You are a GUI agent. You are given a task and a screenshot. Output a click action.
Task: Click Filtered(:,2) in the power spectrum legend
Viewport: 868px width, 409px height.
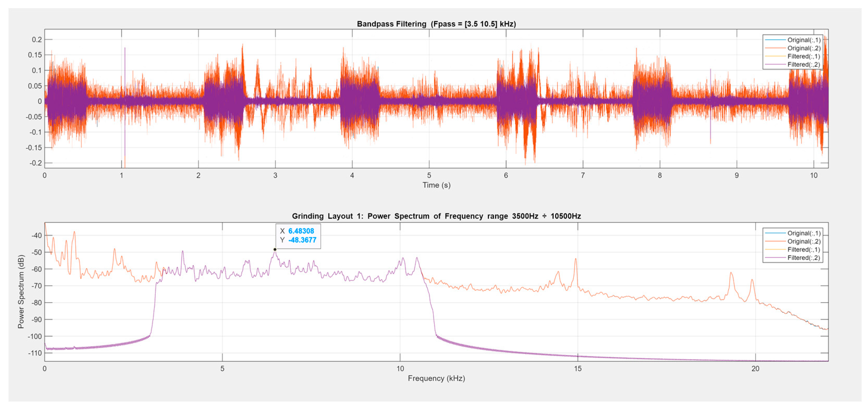tap(803, 258)
